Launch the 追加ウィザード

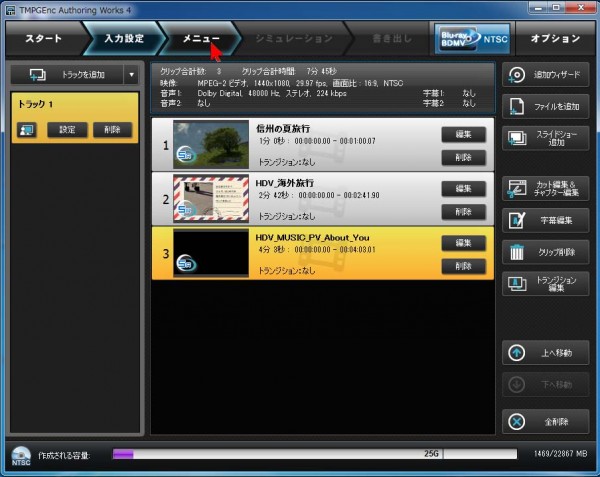click(x=545, y=75)
